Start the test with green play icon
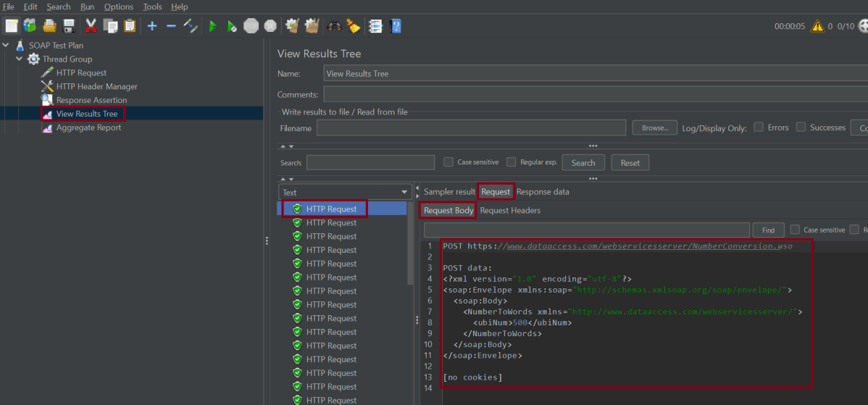The image size is (868, 405). click(x=212, y=26)
